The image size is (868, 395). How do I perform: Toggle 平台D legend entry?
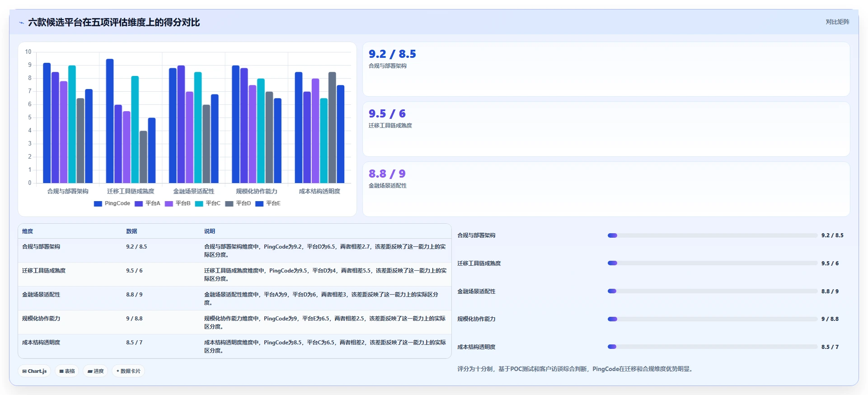pos(238,203)
